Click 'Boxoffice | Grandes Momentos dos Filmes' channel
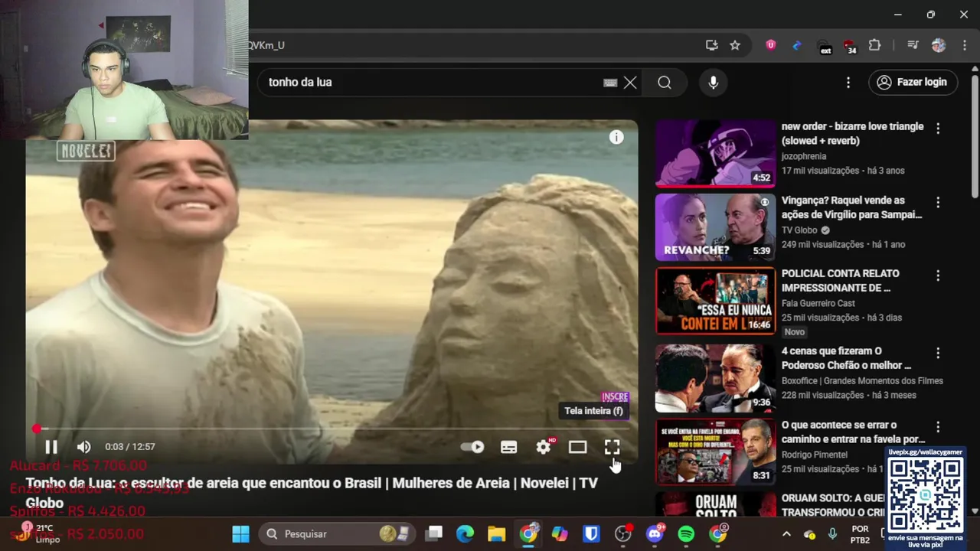The image size is (980, 551). tap(862, 381)
